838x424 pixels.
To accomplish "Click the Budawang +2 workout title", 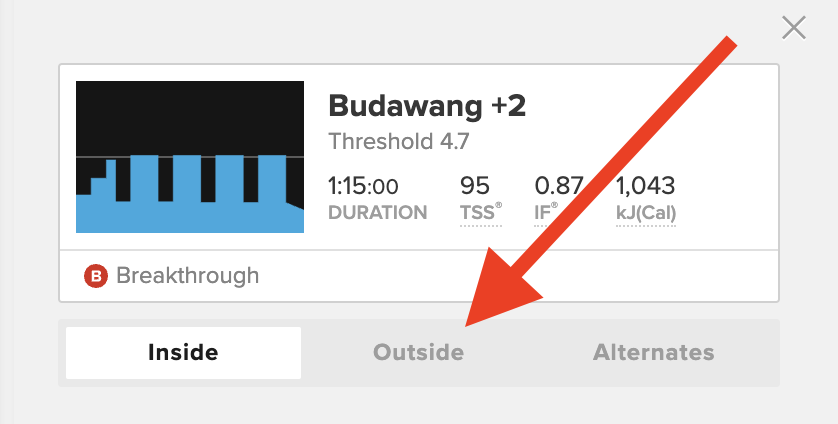I will (x=427, y=106).
